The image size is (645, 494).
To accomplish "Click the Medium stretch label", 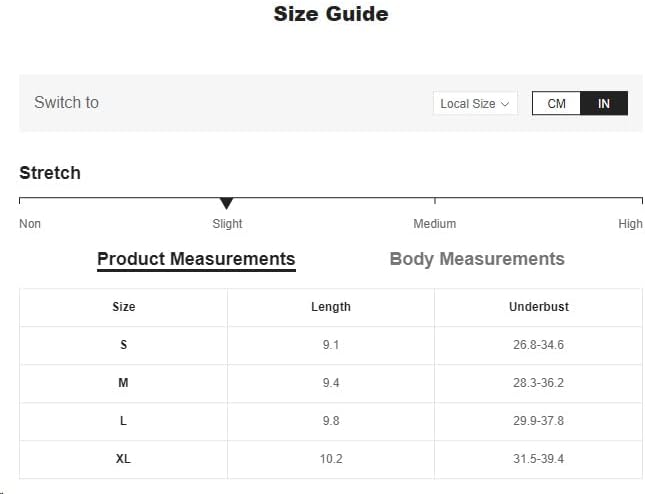I will [x=434, y=224].
